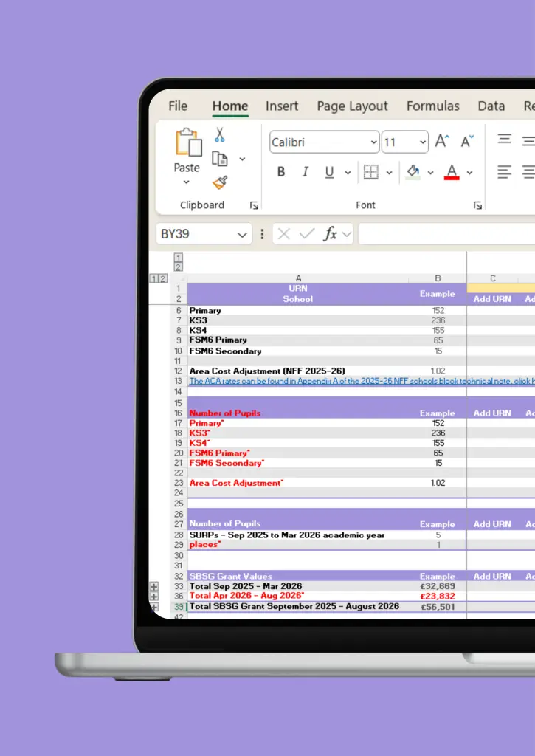Apply red font color with the A icon
This screenshot has height=756, width=535.
pyautogui.click(x=452, y=172)
